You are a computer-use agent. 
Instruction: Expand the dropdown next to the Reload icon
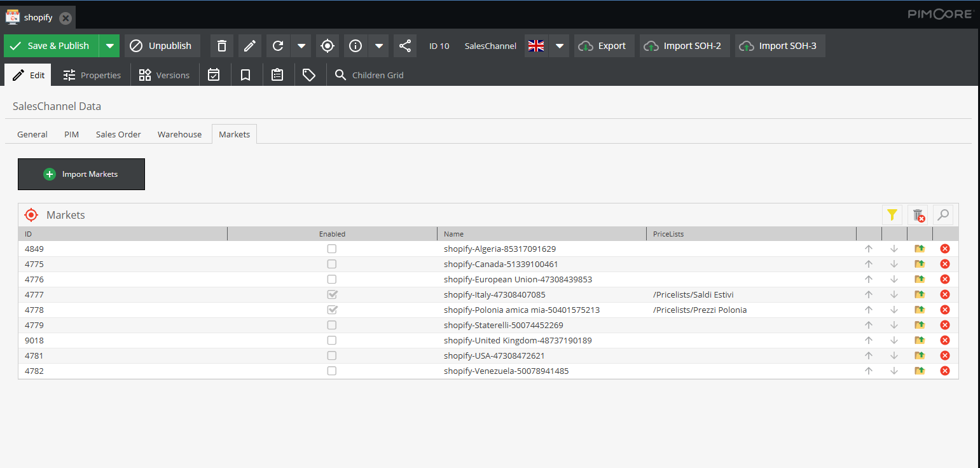[302, 46]
